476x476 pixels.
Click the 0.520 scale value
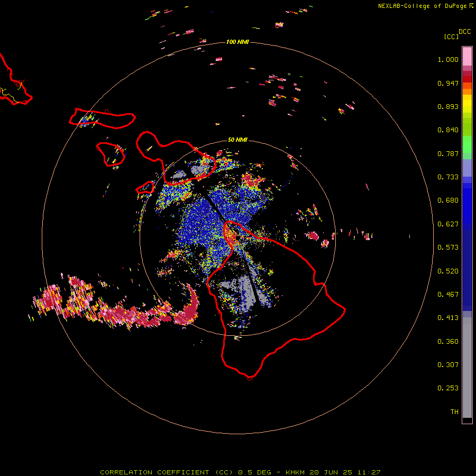448,271
